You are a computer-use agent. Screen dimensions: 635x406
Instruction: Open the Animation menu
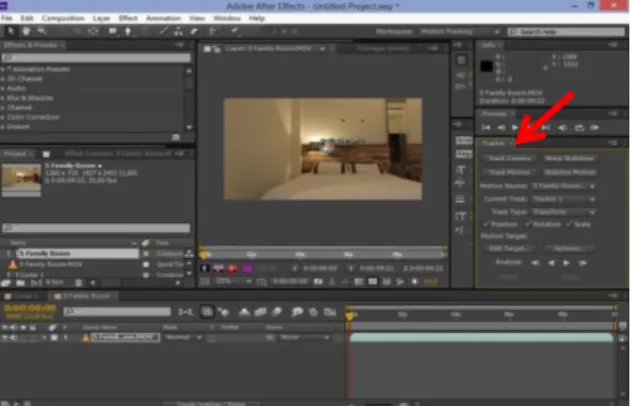(x=163, y=18)
